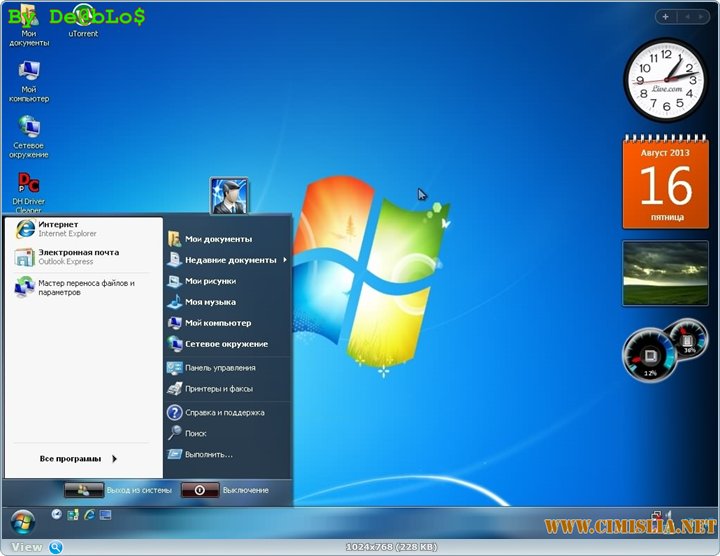This screenshot has width=720, height=556.
Task: Launch Internet Explorer from quick launch bar
Action: coord(89,515)
